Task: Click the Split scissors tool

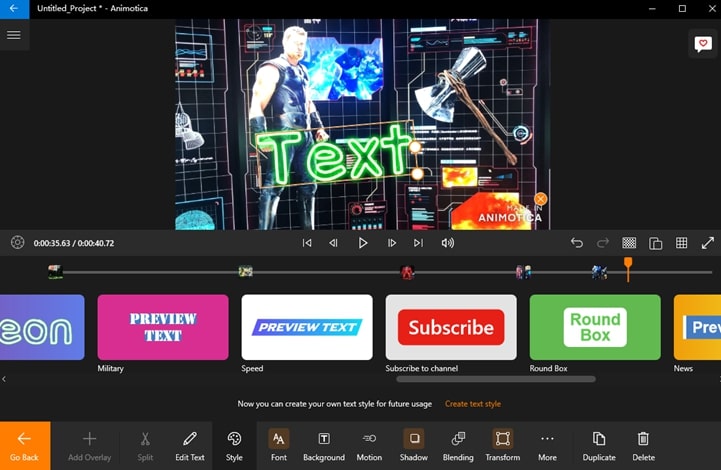Action: (x=145, y=446)
